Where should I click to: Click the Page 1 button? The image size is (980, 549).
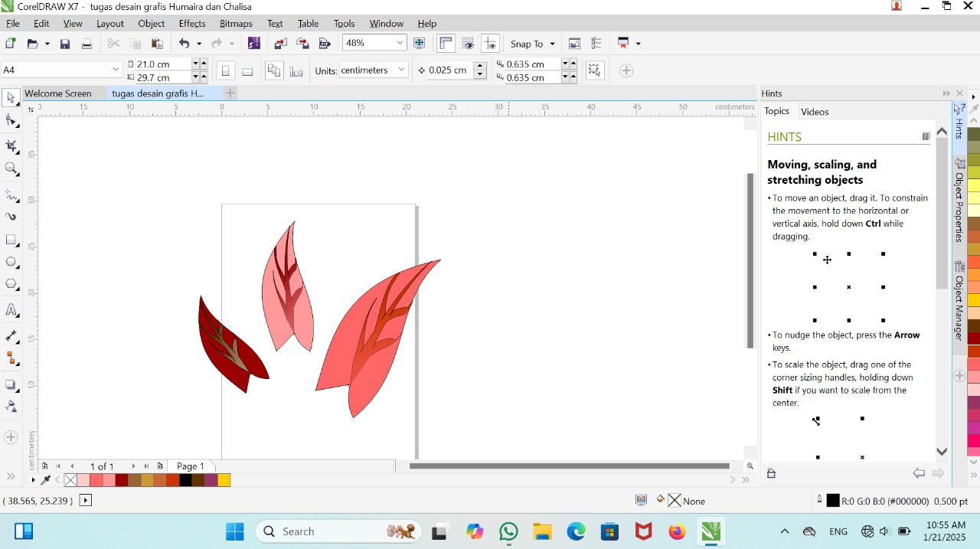[190, 466]
